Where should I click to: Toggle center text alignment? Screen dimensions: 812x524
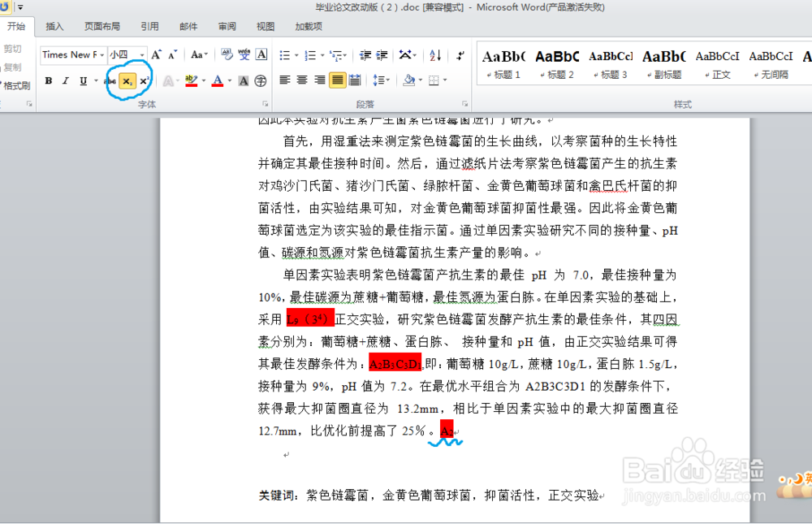tap(301, 80)
